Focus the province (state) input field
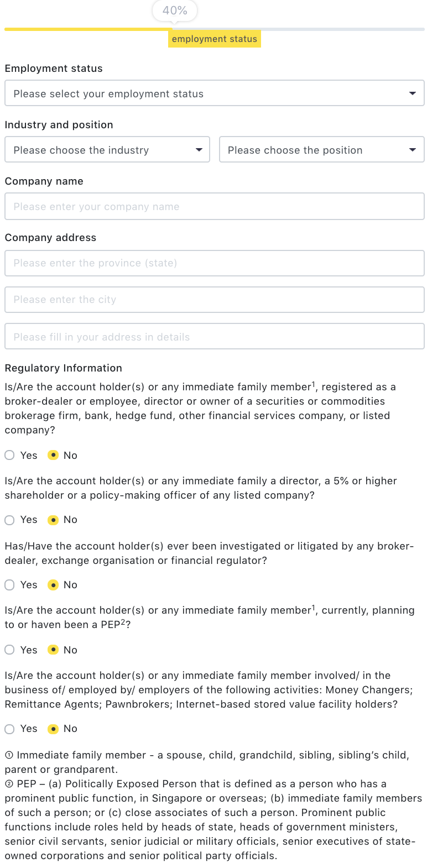448x868 pixels. (214, 263)
